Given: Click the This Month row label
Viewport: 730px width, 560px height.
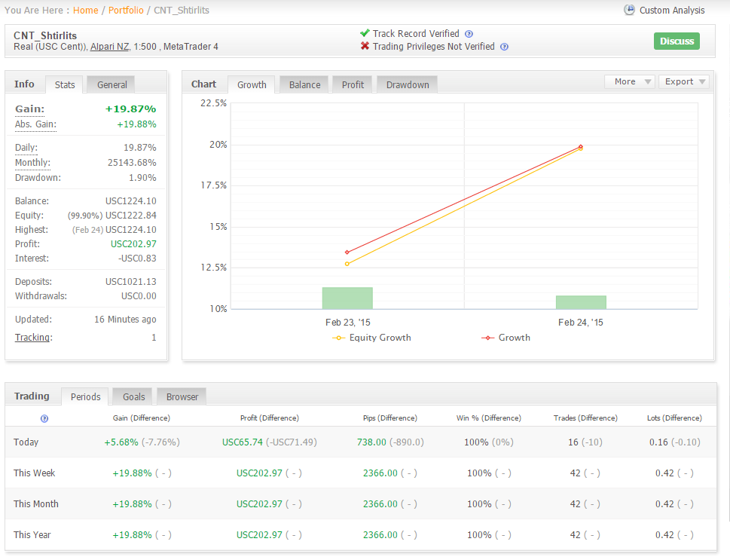Looking at the screenshot, I should pyautogui.click(x=36, y=504).
